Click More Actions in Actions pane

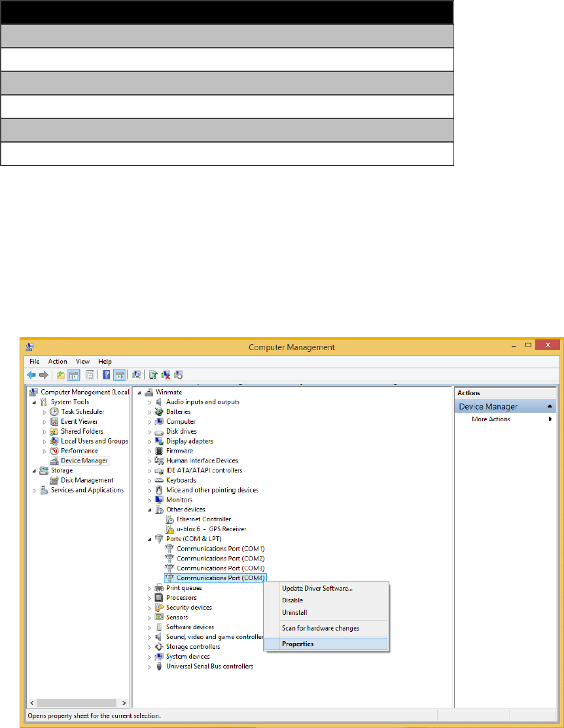tap(491, 419)
